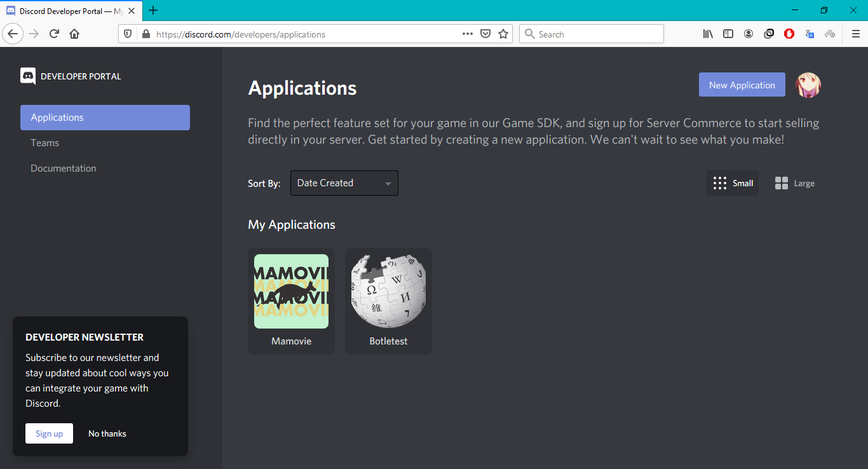Click the New Application button
Viewport: 868px width, 469px height.
742,85
